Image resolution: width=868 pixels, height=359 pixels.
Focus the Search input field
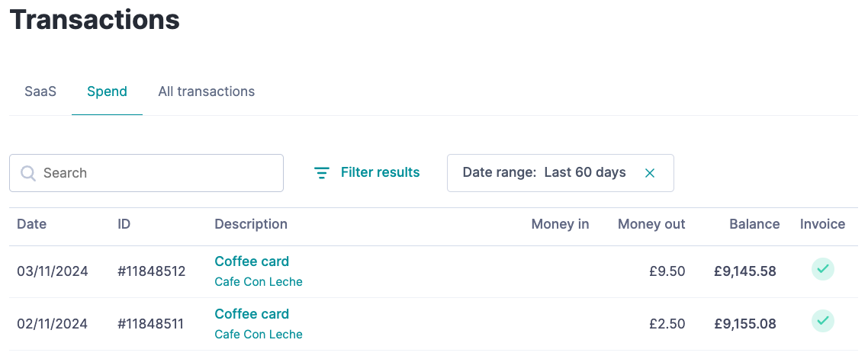click(x=146, y=173)
